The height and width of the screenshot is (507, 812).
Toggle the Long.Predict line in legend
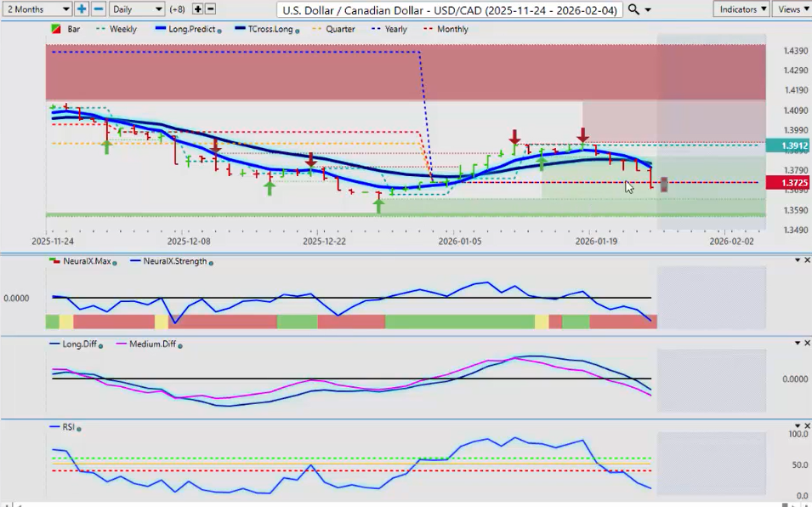(x=190, y=29)
